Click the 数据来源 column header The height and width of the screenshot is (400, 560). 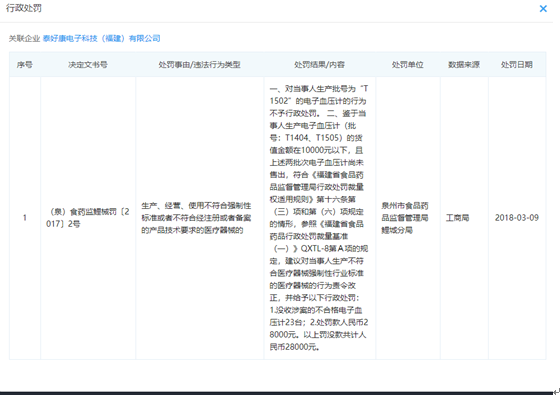pyautogui.click(x=464, y=65)
